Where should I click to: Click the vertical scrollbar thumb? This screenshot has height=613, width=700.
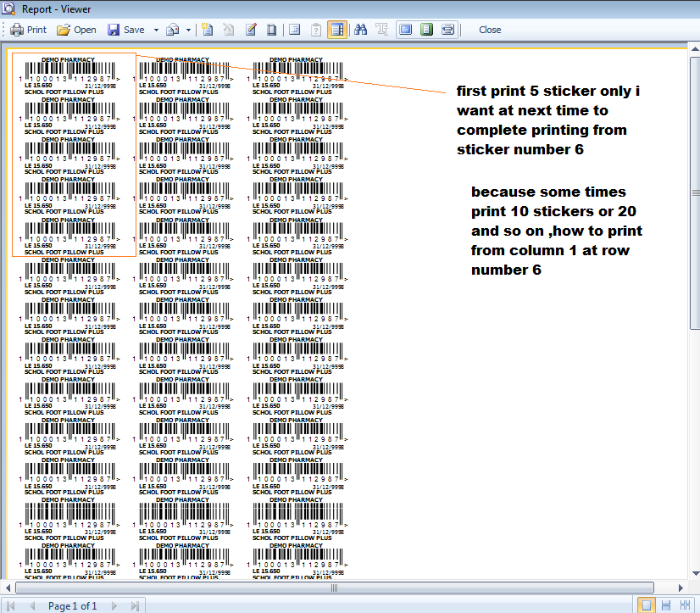695,193
